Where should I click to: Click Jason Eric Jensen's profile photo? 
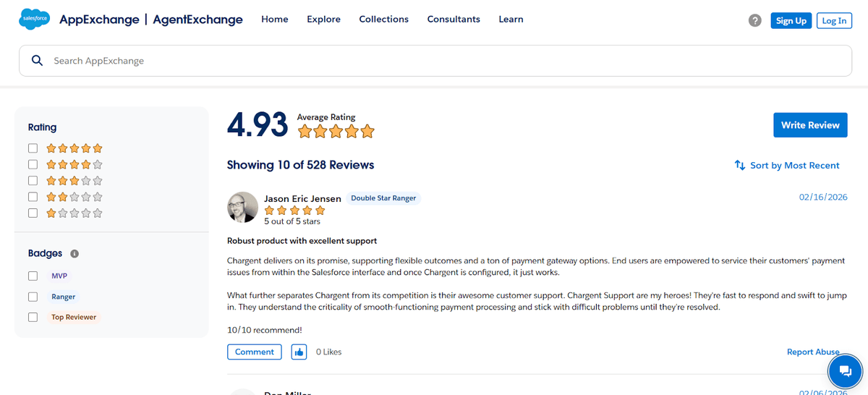[x=242, y=207]
